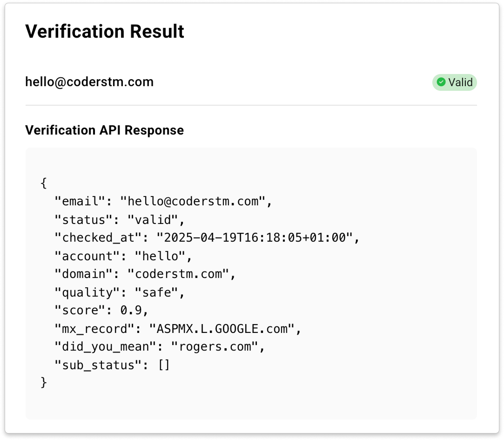Click the Verification Result heading
Image resolution: width=504 pixels, height=440 pixels.
click(x=105, y=32)
